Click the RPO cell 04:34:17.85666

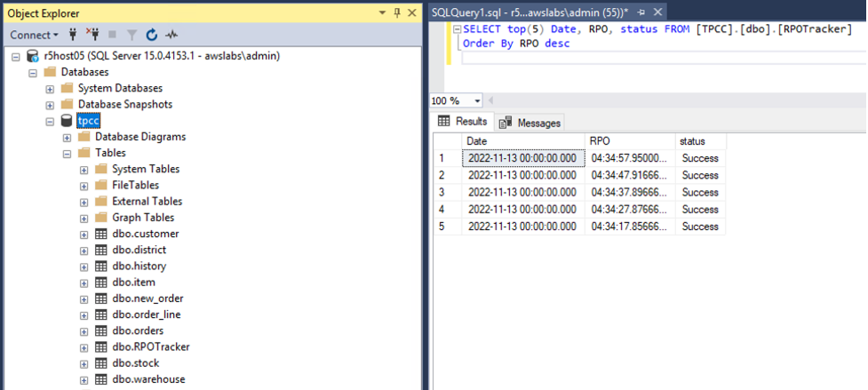630,227
